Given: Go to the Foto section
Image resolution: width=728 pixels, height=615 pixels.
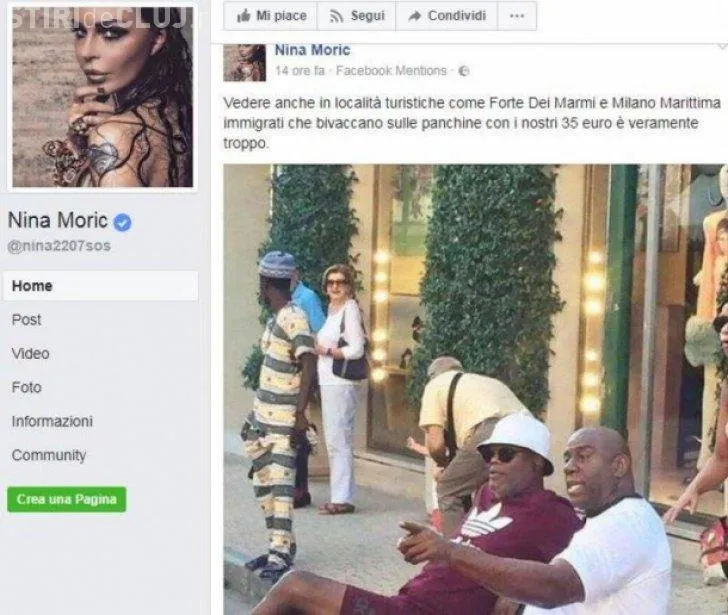Looking at the screenshot, I should point(26,388).
